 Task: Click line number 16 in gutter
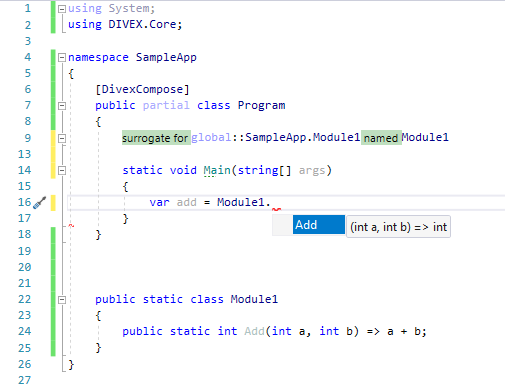coord(24,202)
